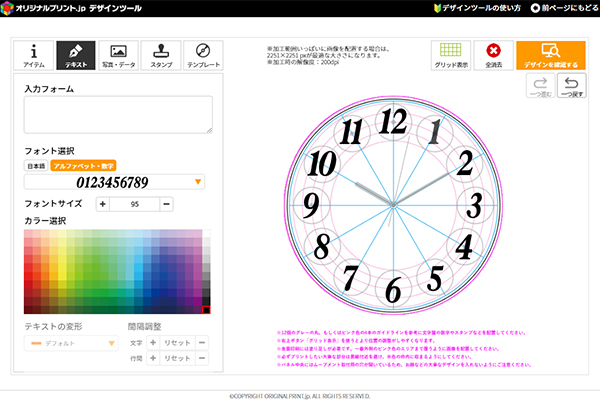Select the テキスト (Text) pen tool

(76, 53)
